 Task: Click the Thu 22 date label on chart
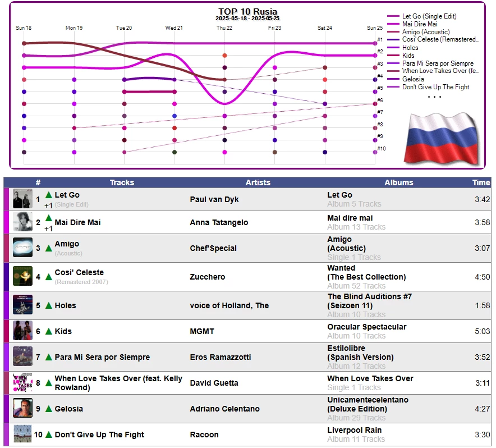pos(224,28)
